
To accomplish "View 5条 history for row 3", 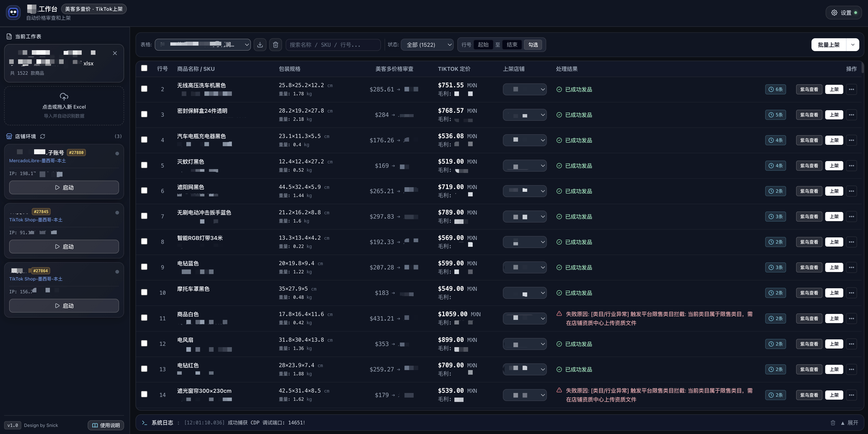I will coord(775,115).
